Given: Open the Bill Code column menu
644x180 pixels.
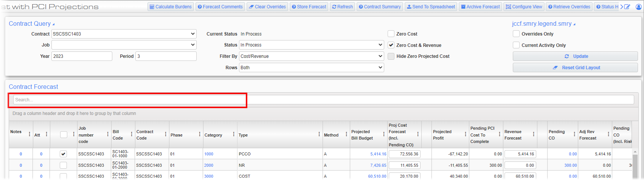Looking at the screenshot, I should pos(131,134).
